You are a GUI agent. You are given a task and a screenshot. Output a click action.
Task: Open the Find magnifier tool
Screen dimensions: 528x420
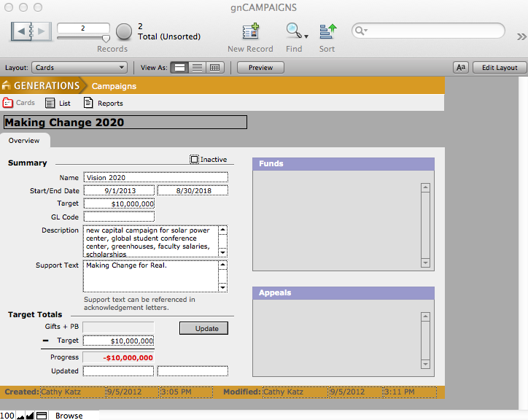click(x=293, y=31)
